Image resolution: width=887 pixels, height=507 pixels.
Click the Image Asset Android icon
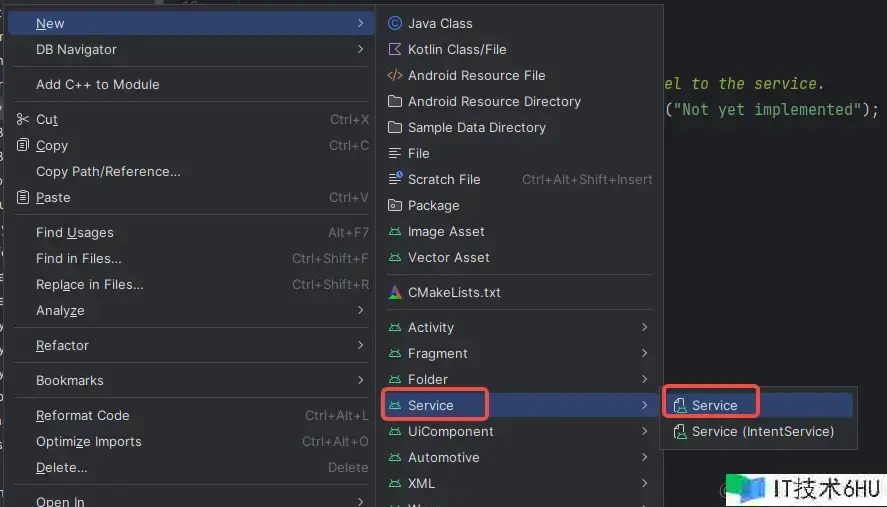(x=394, y=231)
